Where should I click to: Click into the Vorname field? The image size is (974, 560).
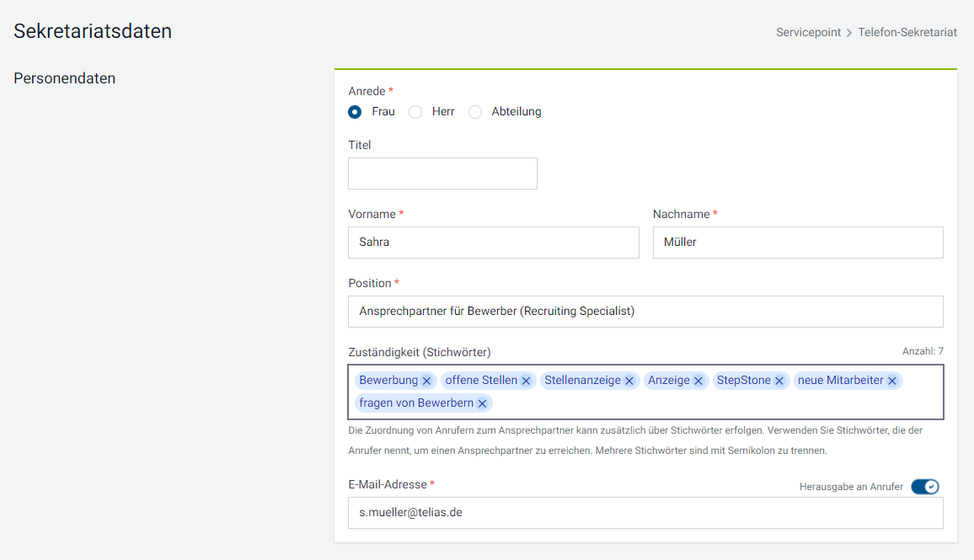tap(493, 243)
